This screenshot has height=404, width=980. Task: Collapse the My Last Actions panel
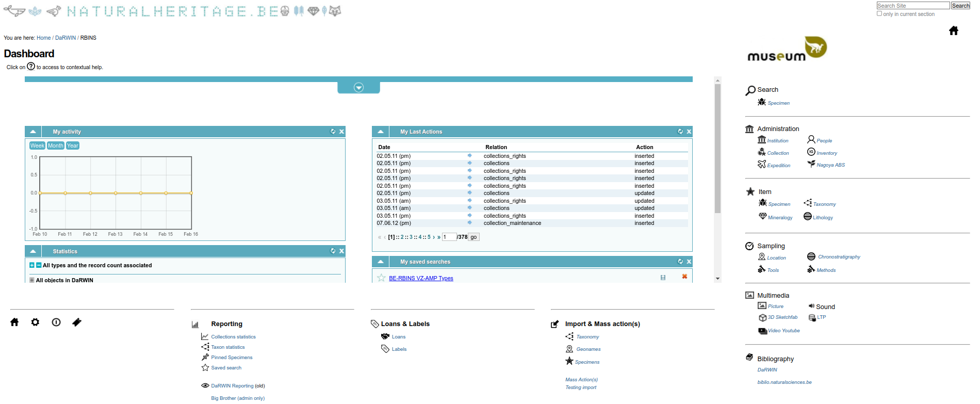381,132
